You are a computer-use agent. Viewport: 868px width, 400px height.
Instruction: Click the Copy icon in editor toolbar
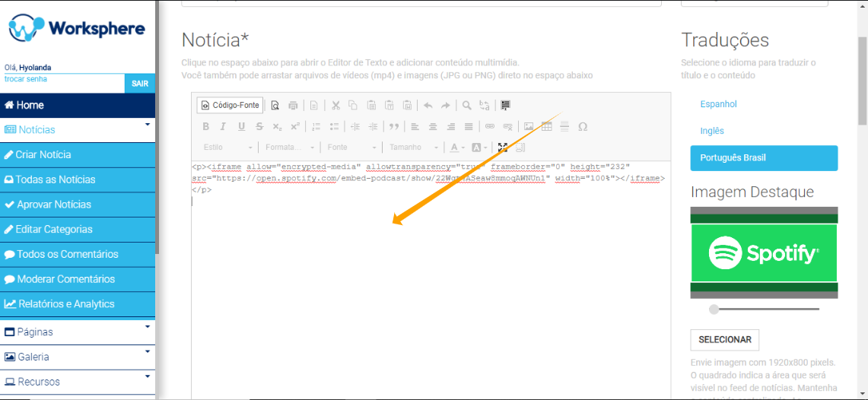[x=353, y=105]
